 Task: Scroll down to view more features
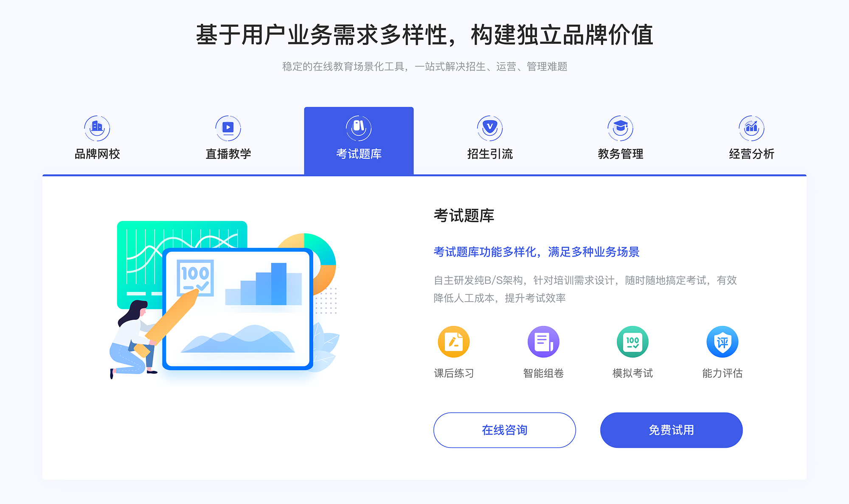click(x=424, y=492)
